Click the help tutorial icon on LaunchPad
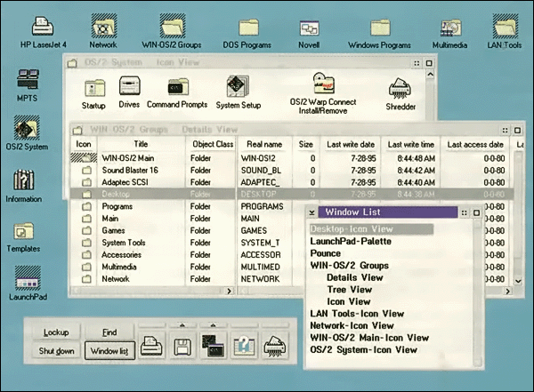The image size is (534, 392). tap(244, 346)
